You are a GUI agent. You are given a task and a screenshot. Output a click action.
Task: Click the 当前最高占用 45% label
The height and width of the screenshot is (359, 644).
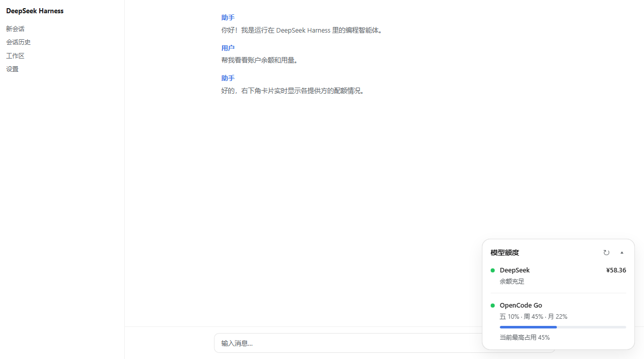click(x=525, y=338)
